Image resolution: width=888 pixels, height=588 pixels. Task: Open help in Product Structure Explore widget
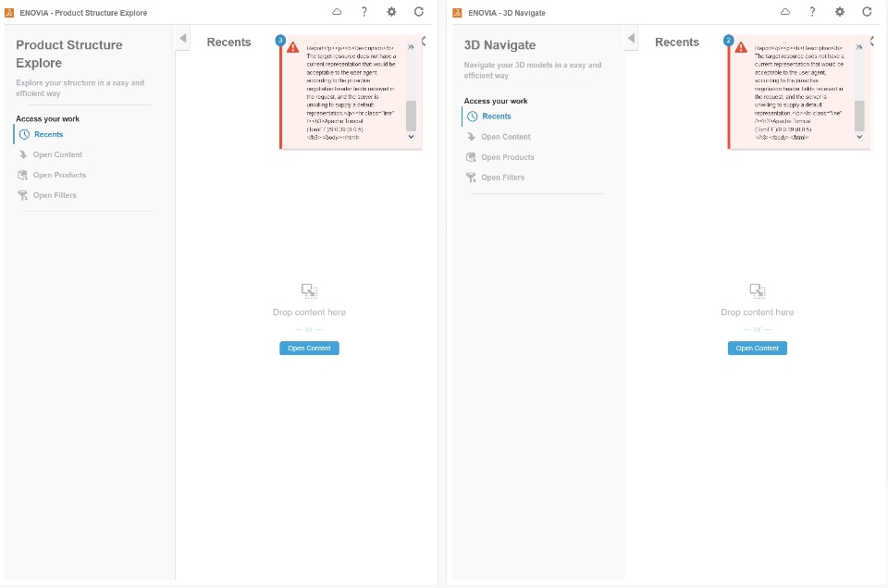tap(364, 12)
